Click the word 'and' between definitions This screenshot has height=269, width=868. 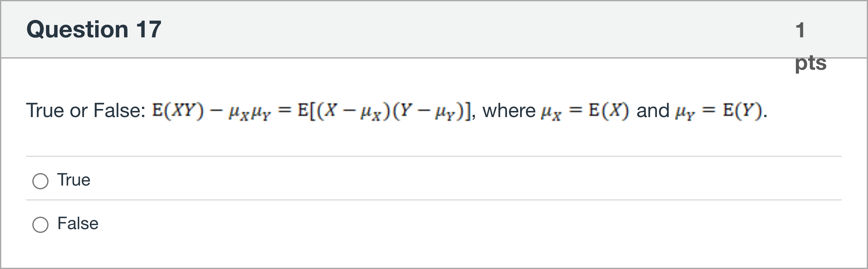(x=653, y=110)
